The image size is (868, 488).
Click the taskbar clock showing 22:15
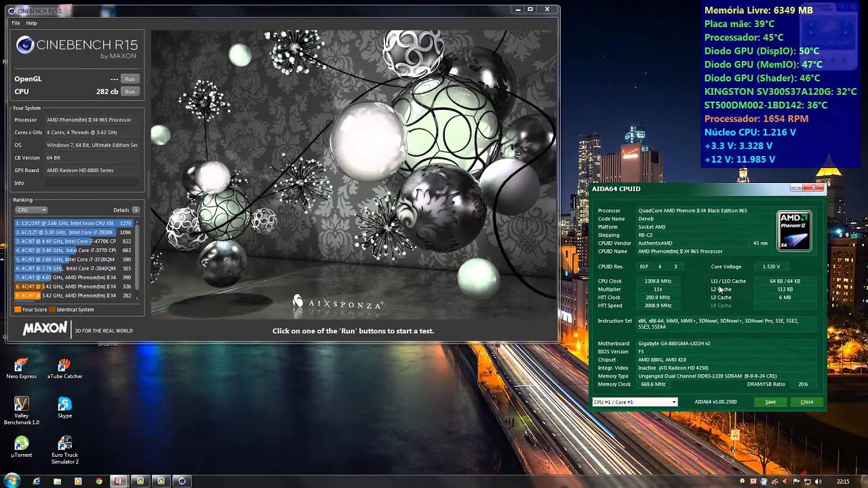(x=843, y=481)
